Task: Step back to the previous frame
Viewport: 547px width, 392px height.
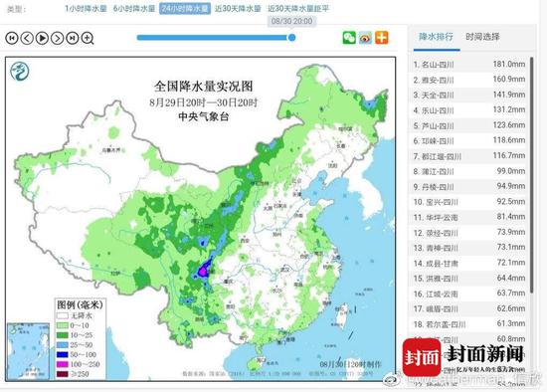Action: 27,38
